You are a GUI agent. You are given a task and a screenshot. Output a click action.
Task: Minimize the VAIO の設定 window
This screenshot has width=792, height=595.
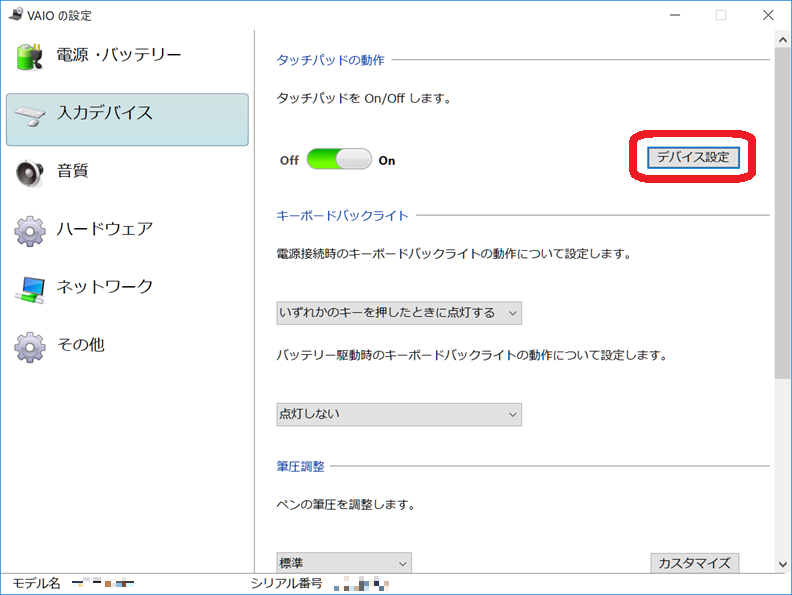point(675,15)
